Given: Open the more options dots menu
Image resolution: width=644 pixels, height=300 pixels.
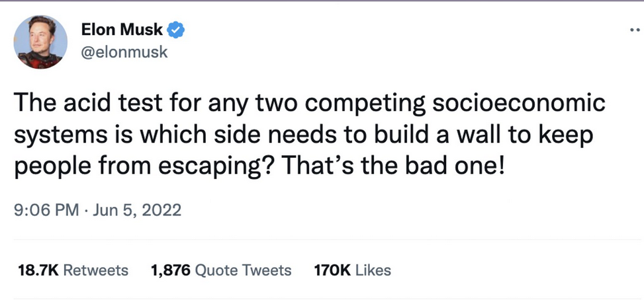Looking at the screenshot, I should (x=634, y=30).
